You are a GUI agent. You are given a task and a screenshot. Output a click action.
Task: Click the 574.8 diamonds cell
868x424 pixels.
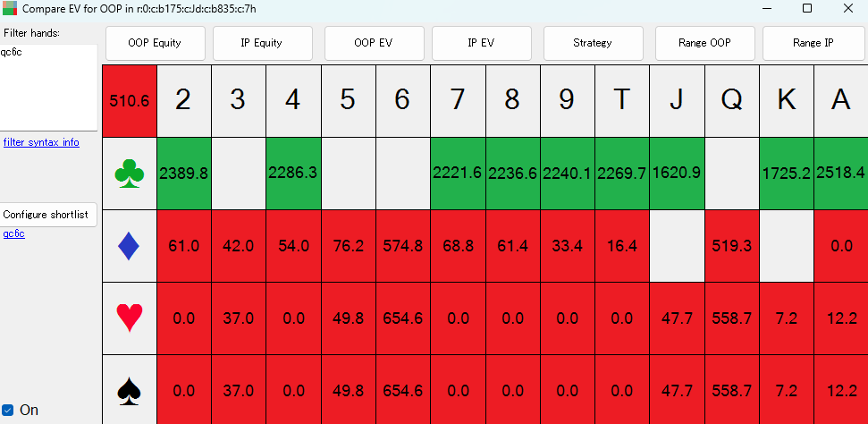[x=403, y=246]
